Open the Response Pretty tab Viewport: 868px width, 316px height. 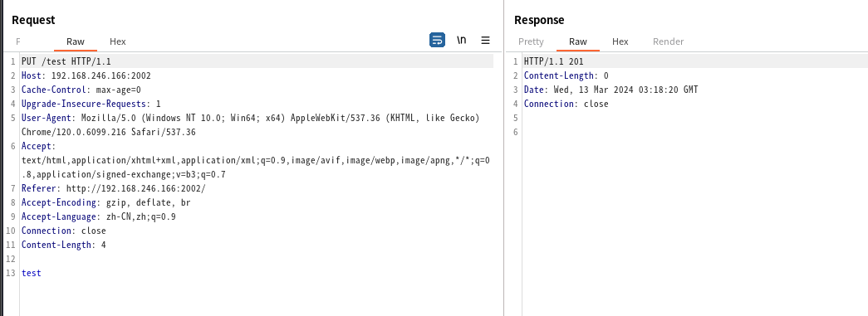point(531,41)
